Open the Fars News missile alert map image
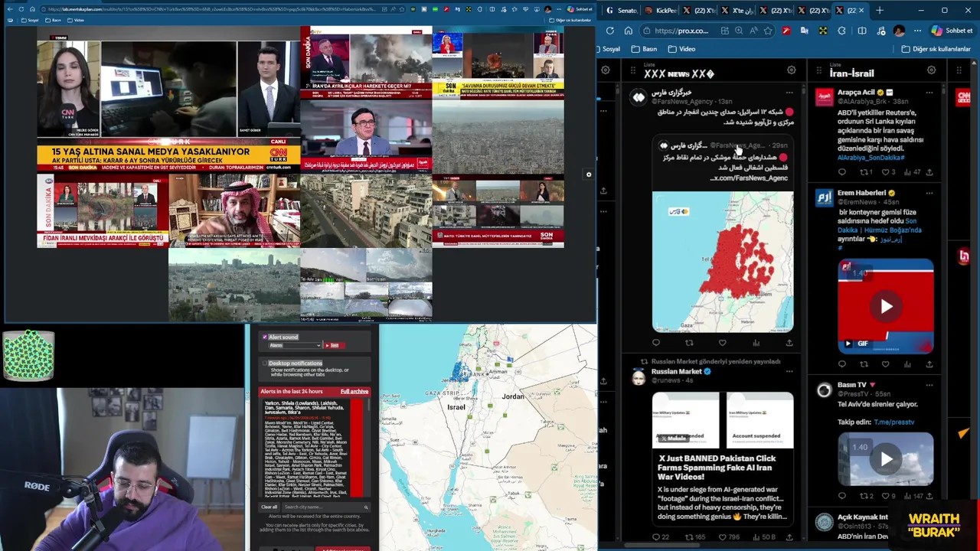 (723, 262)
